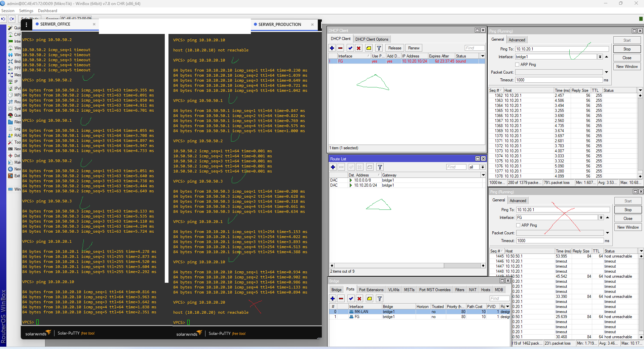Click the yellow Comment icon in DHCP Client toolbar
Viewport: 644px width, 349px height.
(369, 48)
